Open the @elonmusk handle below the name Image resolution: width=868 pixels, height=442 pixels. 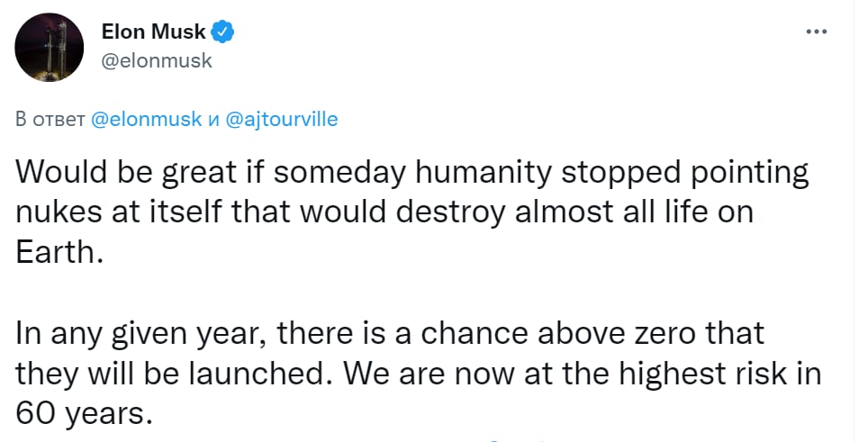coord(155,60)
